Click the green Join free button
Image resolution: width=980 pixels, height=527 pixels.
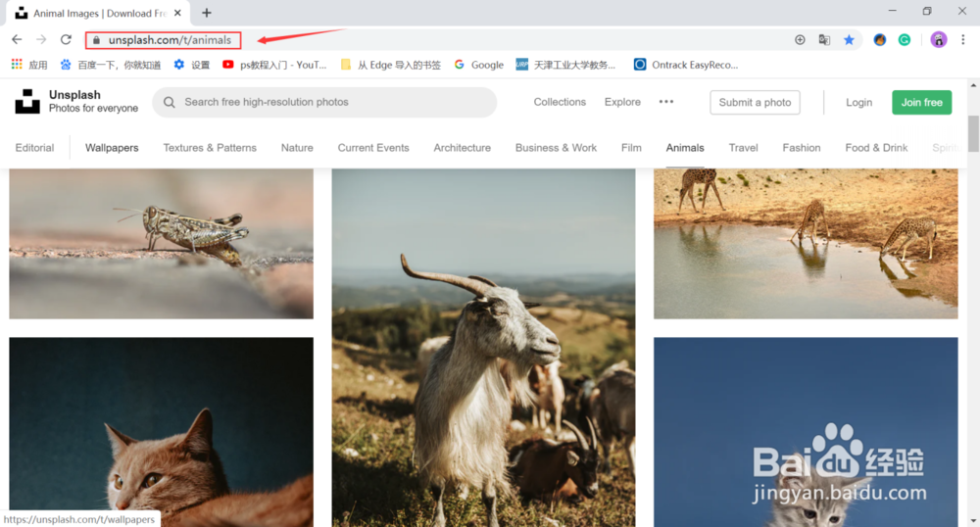point(922,103)
